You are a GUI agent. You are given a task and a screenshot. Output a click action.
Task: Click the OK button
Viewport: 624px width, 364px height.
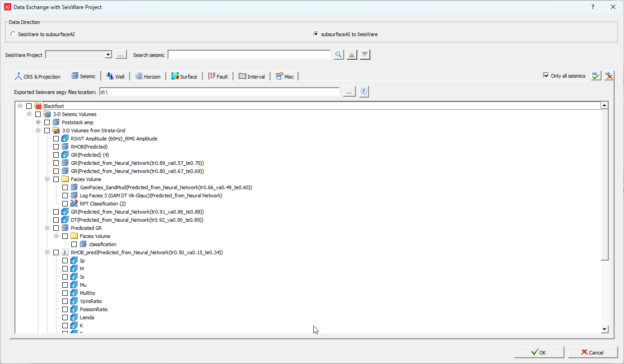pyautogui.click(x=539, y=352)
